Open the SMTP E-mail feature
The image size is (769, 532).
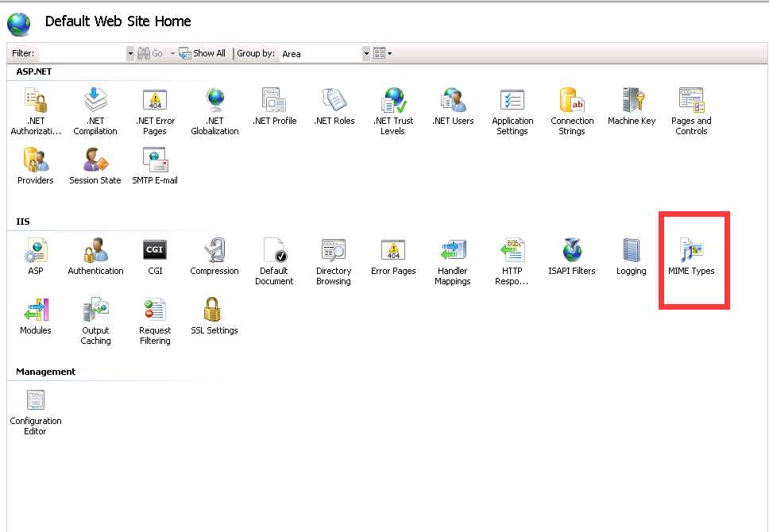click(155, 166)
